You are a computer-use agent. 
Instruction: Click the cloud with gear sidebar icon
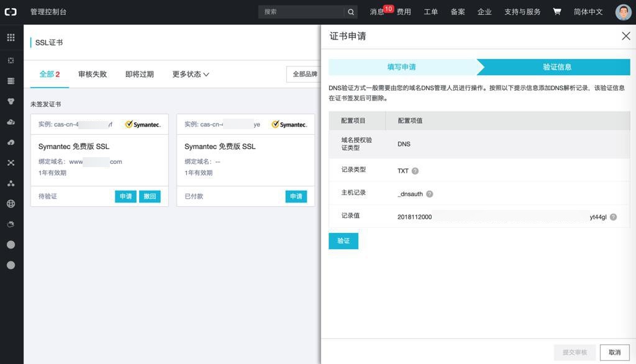click(11, 122)
